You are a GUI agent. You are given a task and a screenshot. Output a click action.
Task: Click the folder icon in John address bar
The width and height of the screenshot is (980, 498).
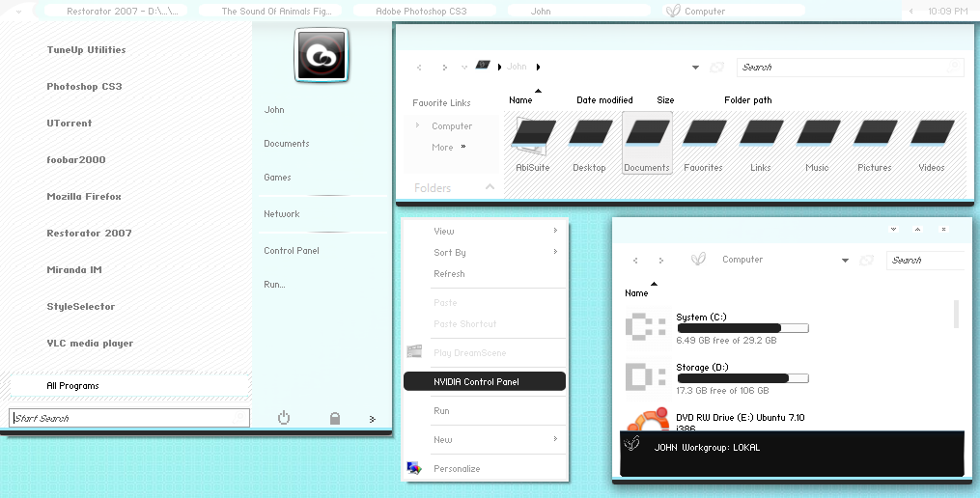[x=483, y=65]
